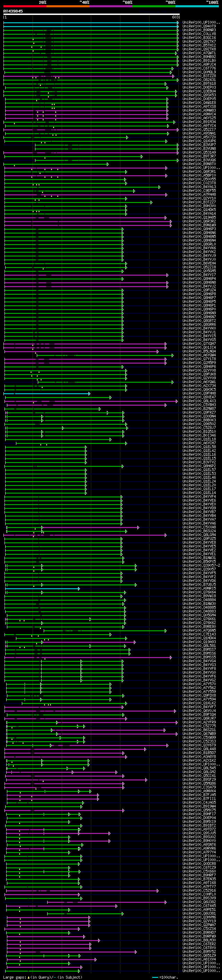The width and height of the screenshot is (222, 980).
Task: Select hit UniRef100_B3TZZ7
Action: tap(199, 202)
